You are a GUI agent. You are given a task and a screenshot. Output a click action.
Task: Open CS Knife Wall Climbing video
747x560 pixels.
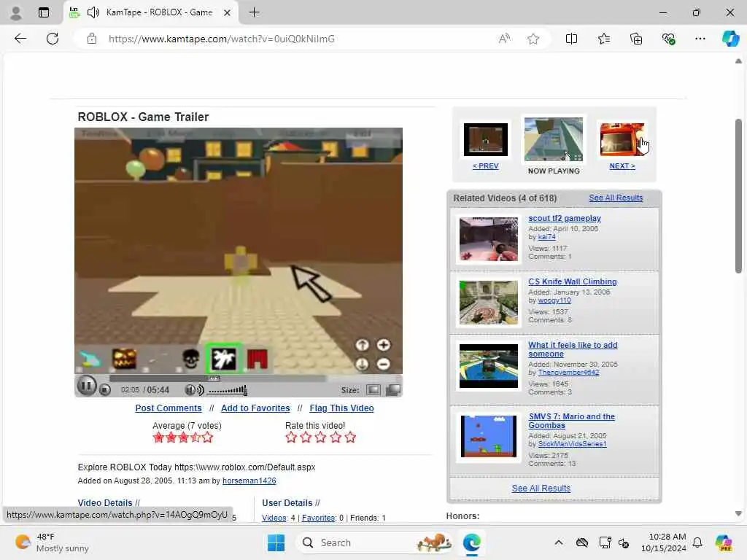pyautogui.click(x=572, y=281)
